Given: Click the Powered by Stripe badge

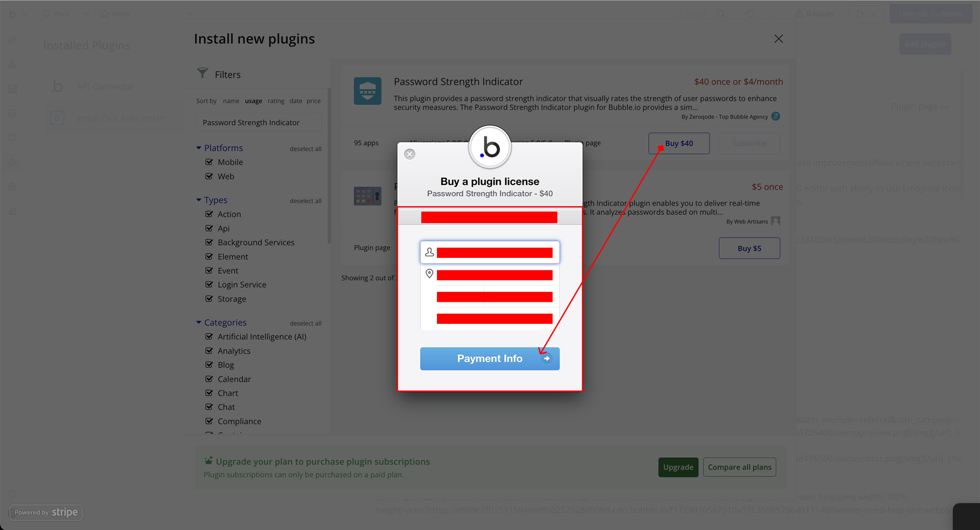Looking at the screenshot, I should [46, 512].
